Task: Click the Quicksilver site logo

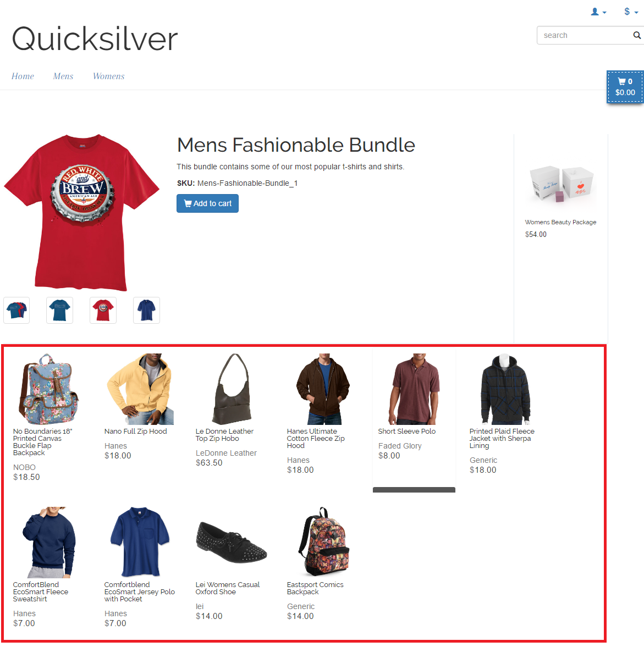Action: 95,39
